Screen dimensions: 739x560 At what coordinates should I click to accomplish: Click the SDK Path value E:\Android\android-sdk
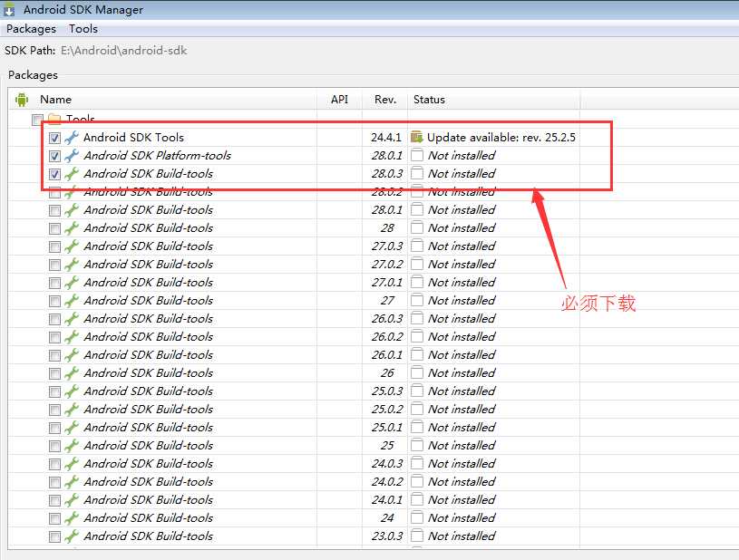click(124, 51)
